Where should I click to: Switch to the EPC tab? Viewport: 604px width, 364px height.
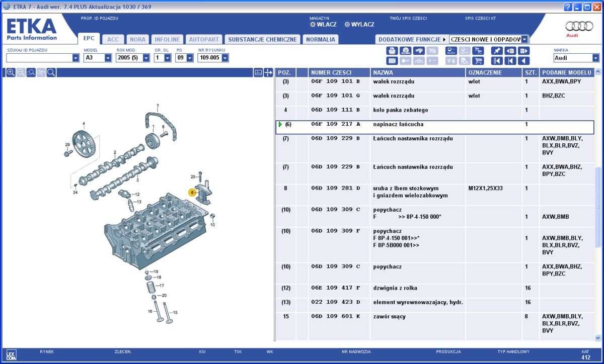(x=89, y=39)
